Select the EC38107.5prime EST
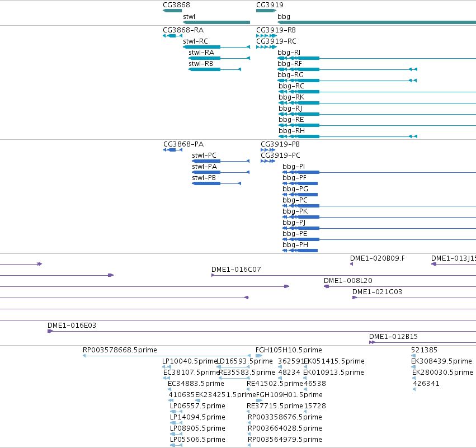Image resolution: width=476 pixels, height=448 pixels. (x=167, y=378)
